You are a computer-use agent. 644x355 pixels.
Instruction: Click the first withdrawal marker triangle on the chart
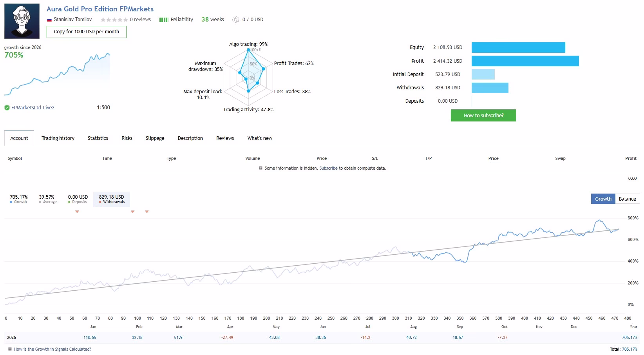click(x=77, y=212)
